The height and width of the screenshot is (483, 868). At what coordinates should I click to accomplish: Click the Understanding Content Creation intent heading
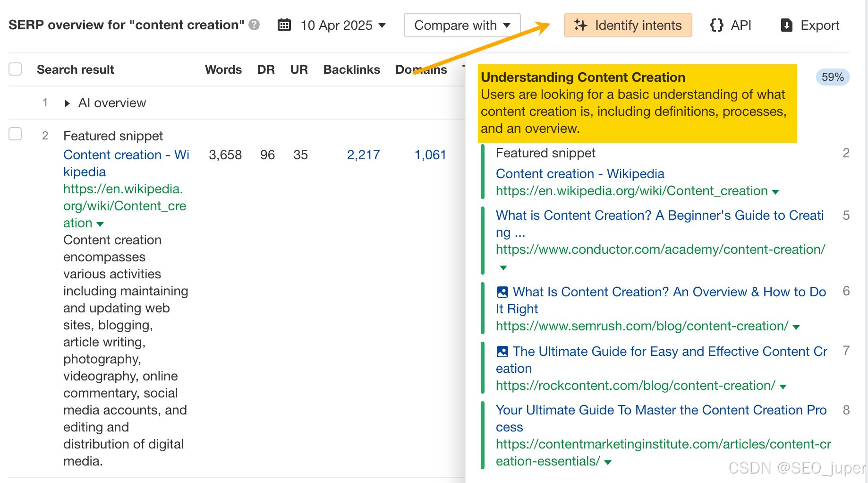(x=583, y=77)
